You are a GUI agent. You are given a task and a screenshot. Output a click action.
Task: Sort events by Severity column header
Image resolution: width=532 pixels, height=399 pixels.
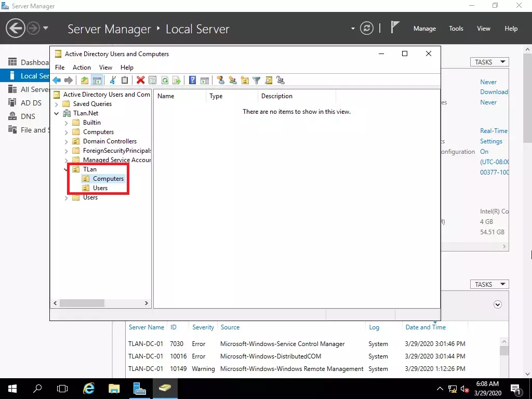203,327
